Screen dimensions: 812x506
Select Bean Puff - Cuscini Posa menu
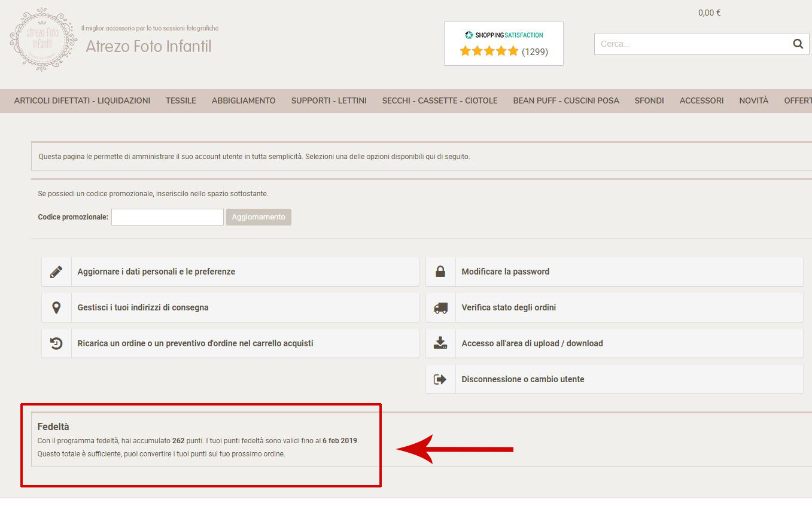pos(565,100)
